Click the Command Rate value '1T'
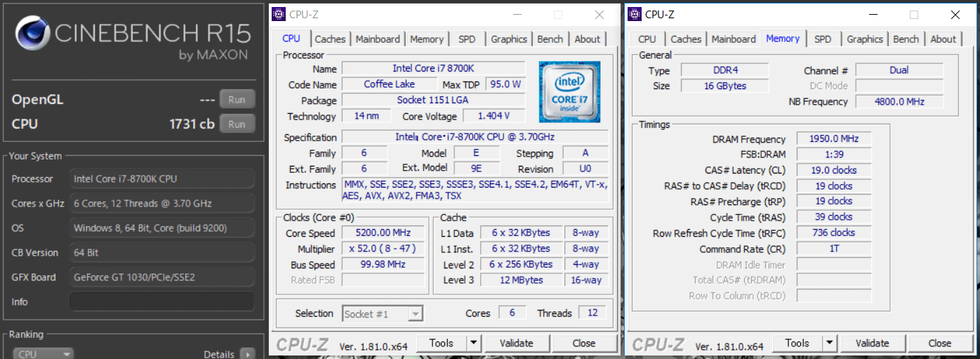This screenshot has height=359, width=980. (834, 249)
